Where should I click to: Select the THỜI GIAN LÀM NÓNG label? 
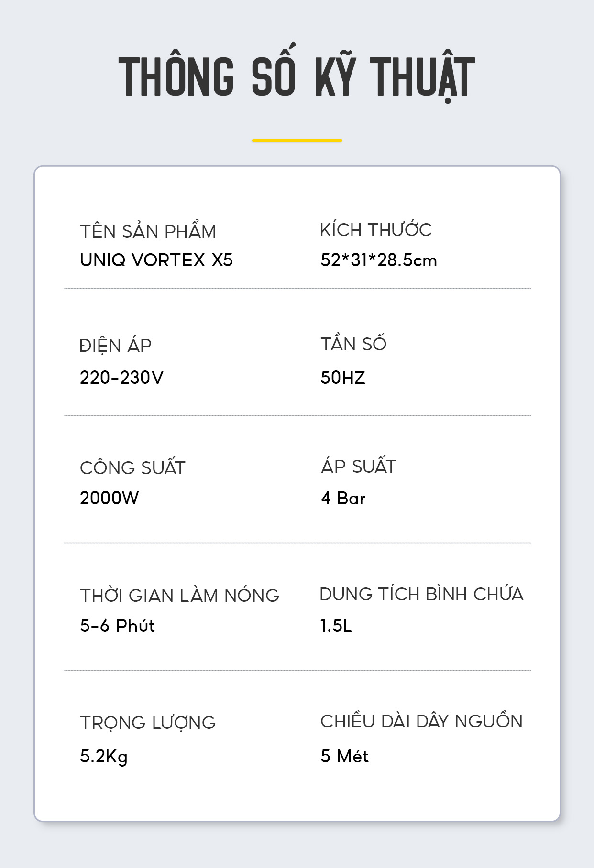[x=180, y=595]
